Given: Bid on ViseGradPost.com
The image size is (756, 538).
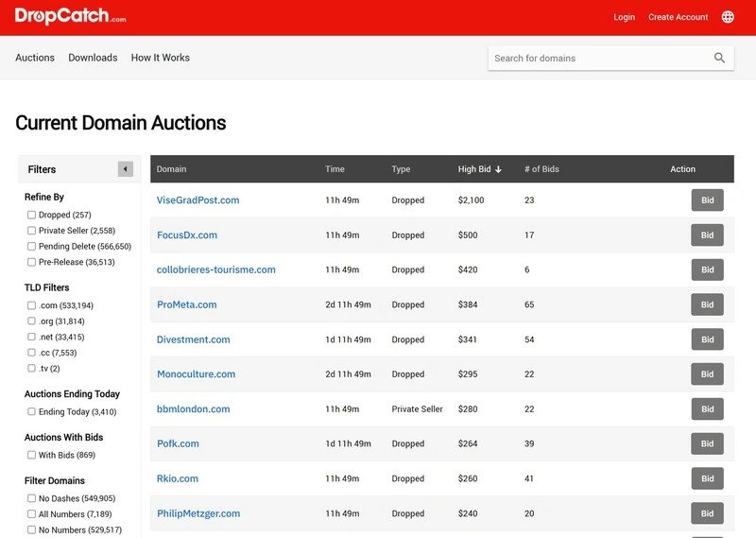Looking at the screenshot, I should coord(707,200).
